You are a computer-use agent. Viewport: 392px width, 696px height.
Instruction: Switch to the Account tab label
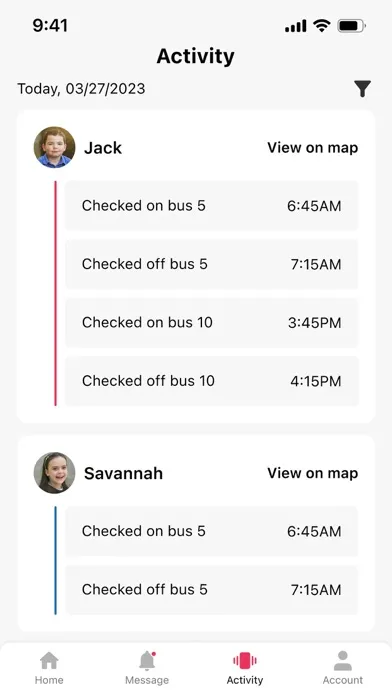[x=342, y=680]
